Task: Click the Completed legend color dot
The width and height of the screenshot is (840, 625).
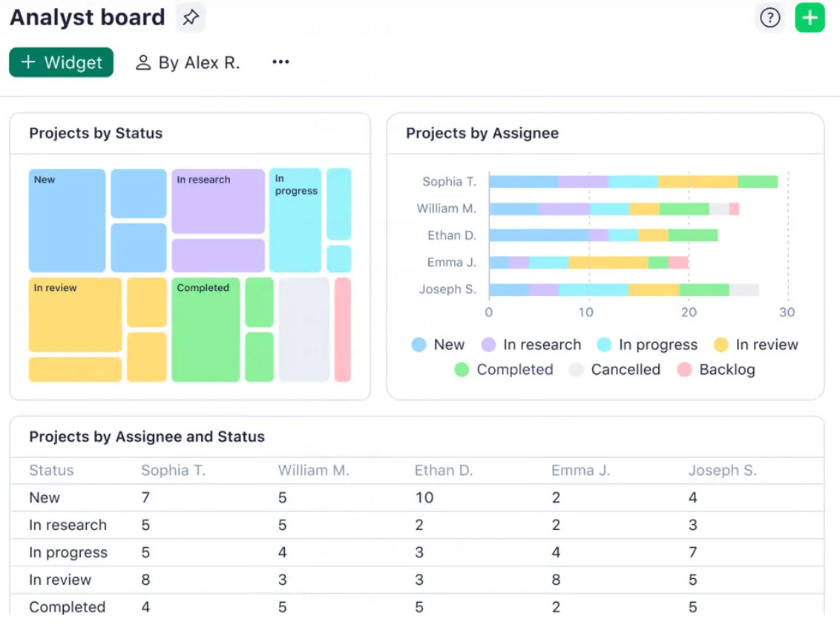Action: (x=462, y=370)
